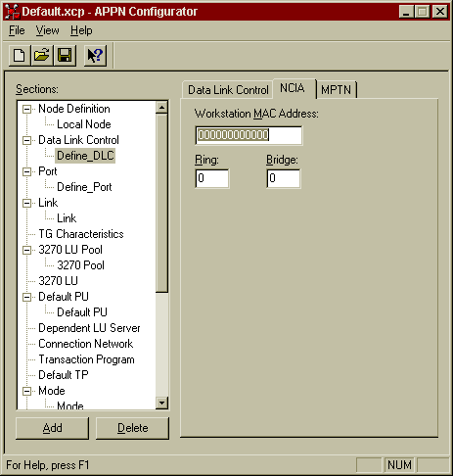Image resolution: width=453 pixels, height=476 pixels.
Task: Click the Add button
Action: pyautogui.click(x=52, y=428)
